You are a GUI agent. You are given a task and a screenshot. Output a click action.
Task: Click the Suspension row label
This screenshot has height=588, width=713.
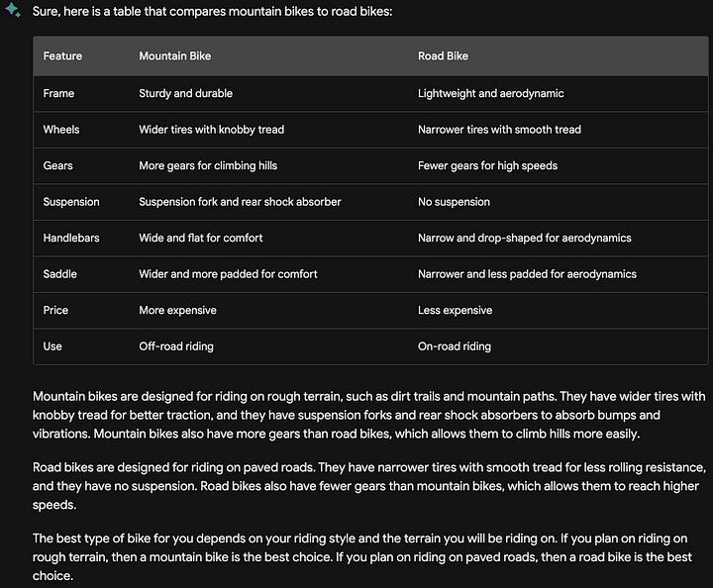click(x=71, y=202)
